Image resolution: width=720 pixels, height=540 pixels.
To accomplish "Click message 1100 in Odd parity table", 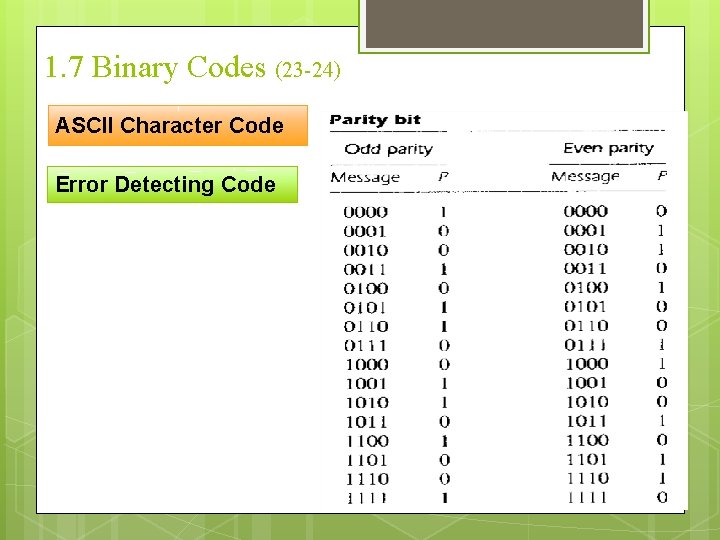I will pyautogui.click(x=367, y=441).
